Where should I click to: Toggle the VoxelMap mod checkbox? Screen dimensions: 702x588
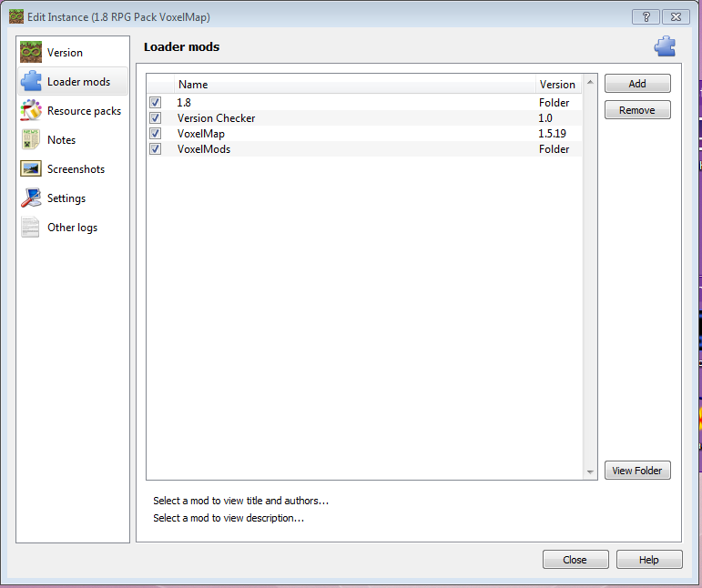[156, 134]
